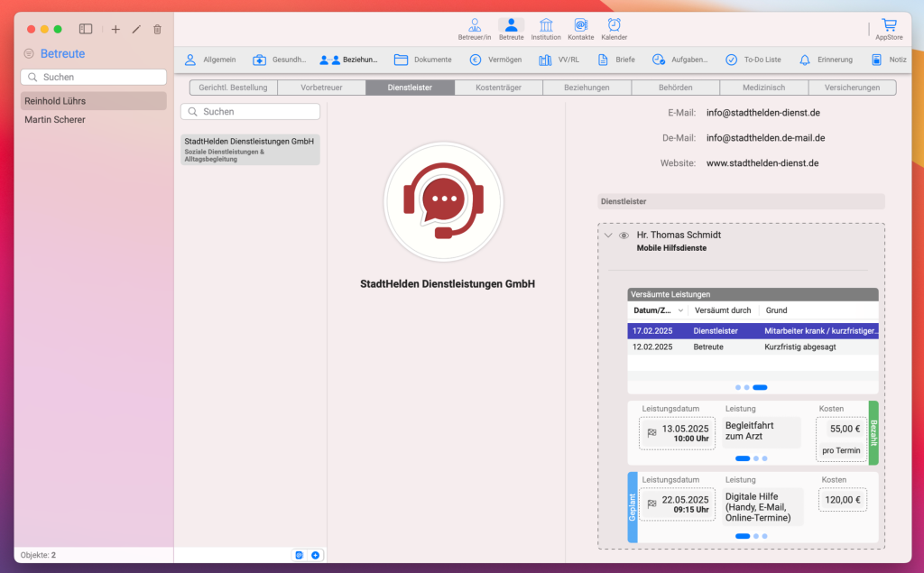Switch to the Behörden tab
Screen dimensions: 924x573
pos(675,88)
